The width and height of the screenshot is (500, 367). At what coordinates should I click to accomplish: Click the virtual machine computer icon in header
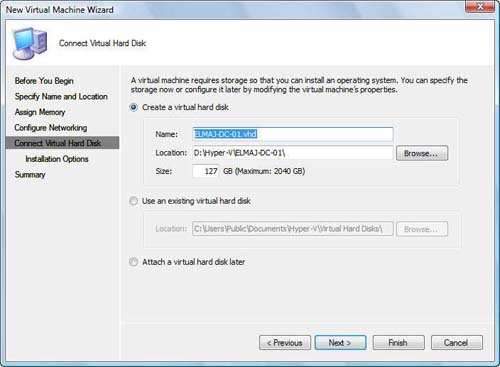click(30, 43)
